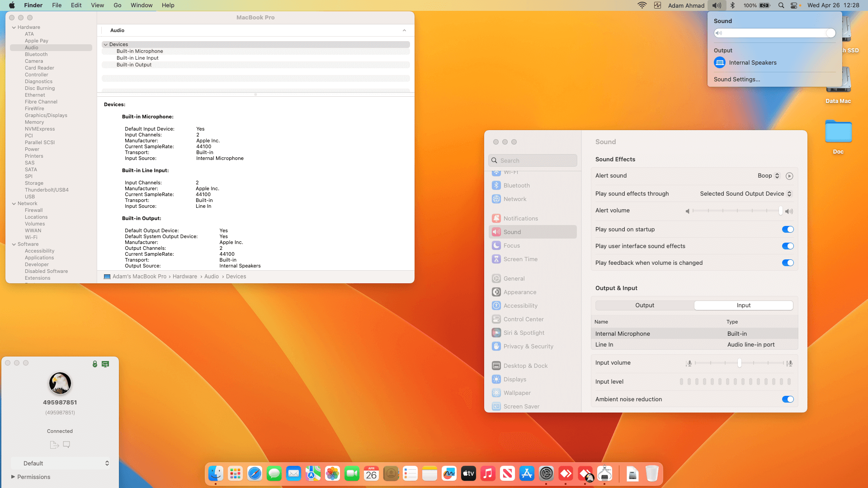
Task: Open the Go menu
Action: (x=118, y=5)
